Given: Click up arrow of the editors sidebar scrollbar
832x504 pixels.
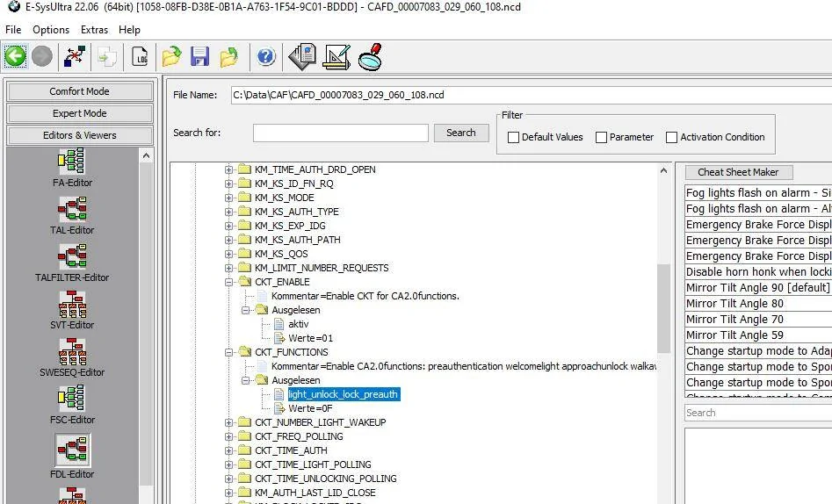Looking at the screenshot, I should (x=147, y=156).
